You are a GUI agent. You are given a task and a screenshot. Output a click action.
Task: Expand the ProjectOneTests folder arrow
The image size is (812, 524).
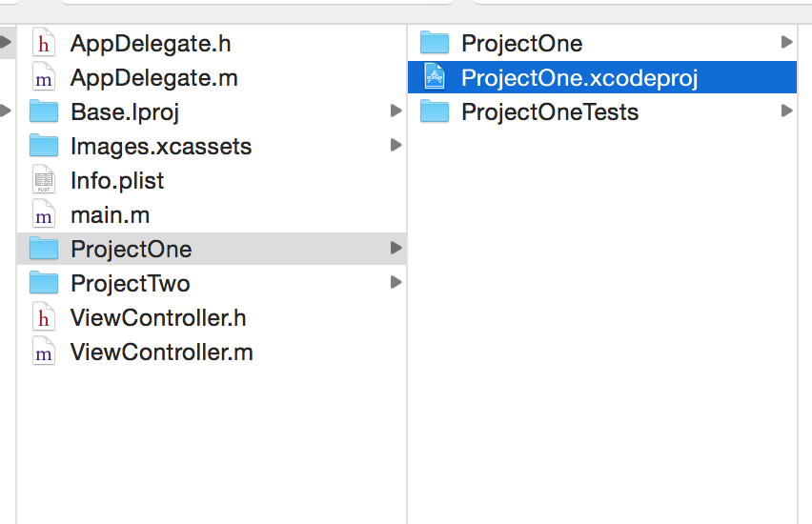786,112
